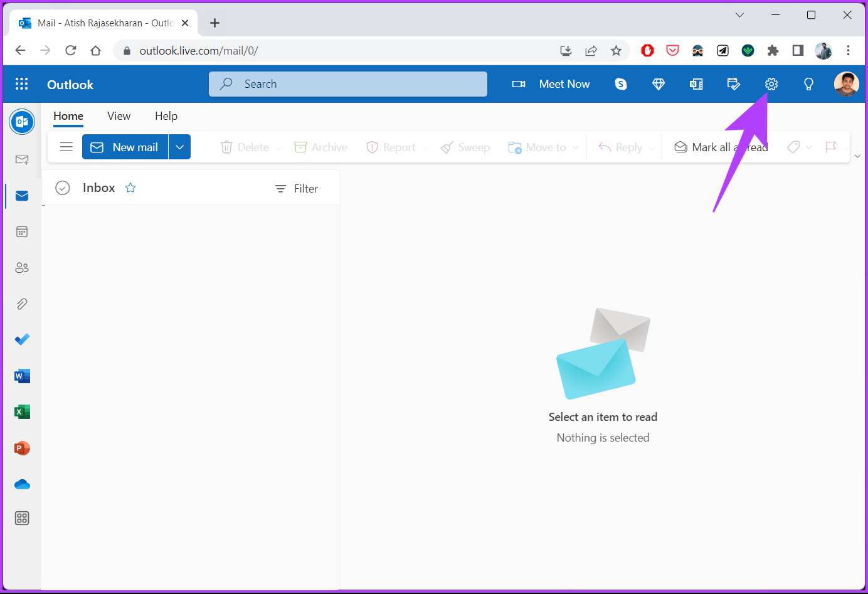Click the Premium diamond icon

click(659, 84)
